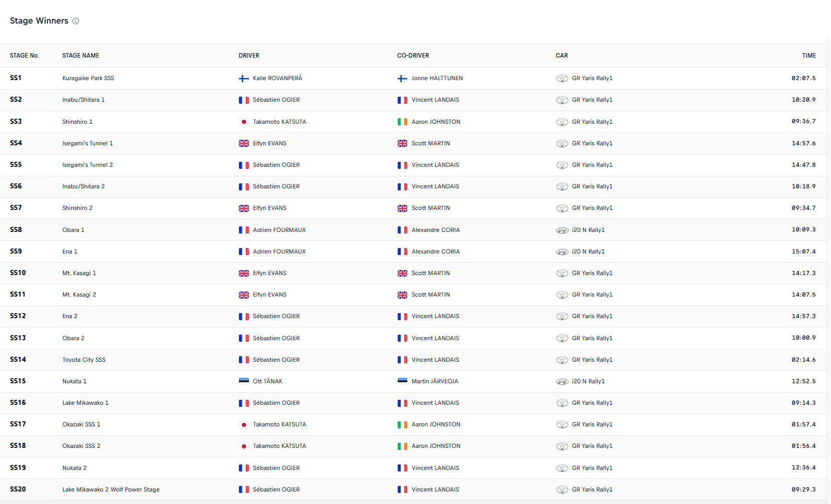Click the Hyundai logo in the SS8 row
831x504 pixels.
[562, 230]
